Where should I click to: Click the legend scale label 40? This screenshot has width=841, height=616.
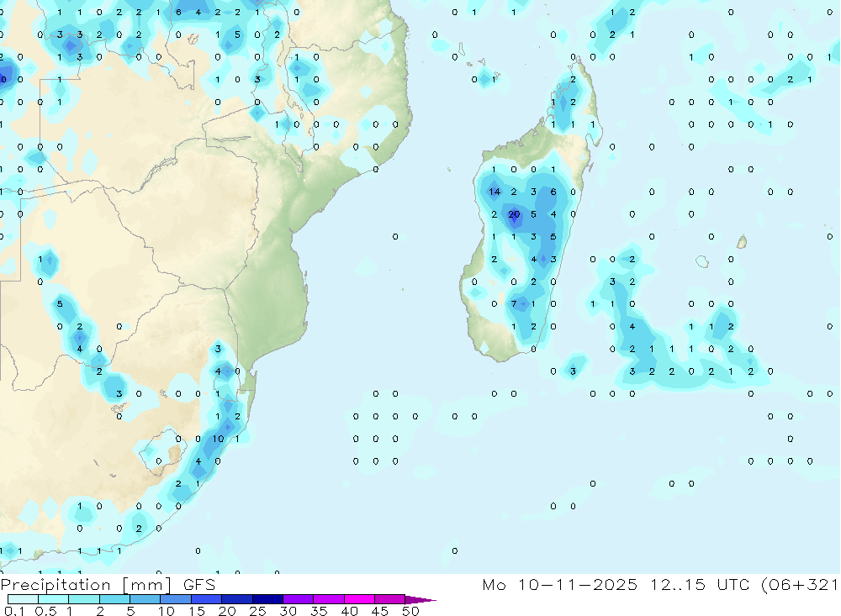[x=349, y=611]
